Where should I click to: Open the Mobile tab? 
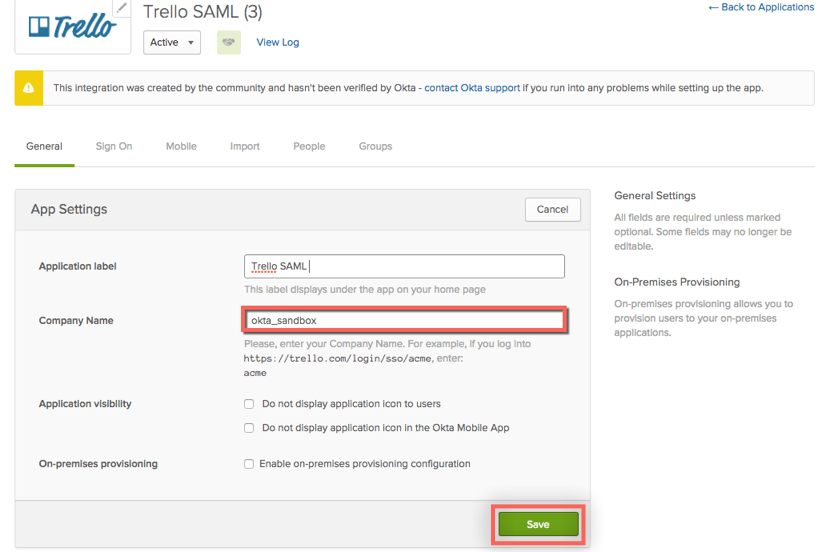[181, 146]
